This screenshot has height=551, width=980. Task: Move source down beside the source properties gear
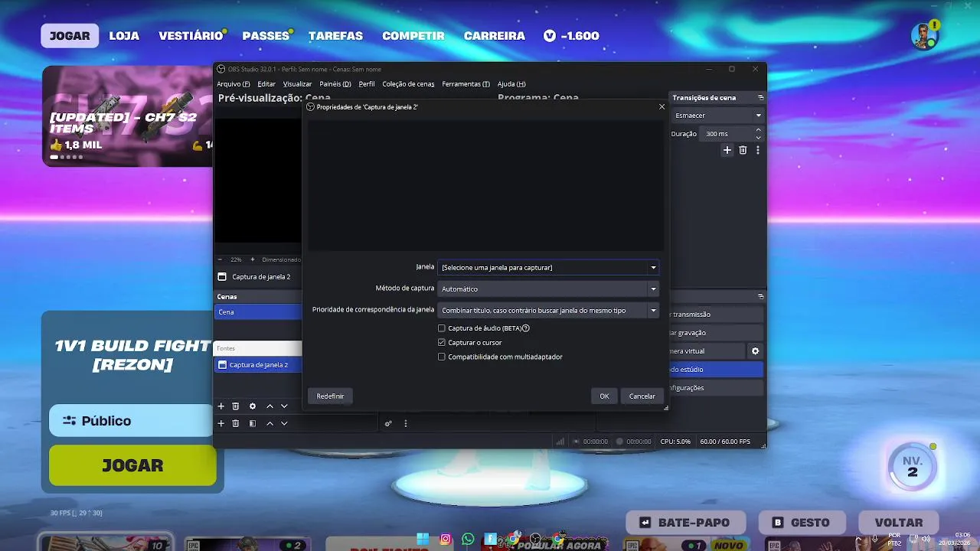point(284,406)
